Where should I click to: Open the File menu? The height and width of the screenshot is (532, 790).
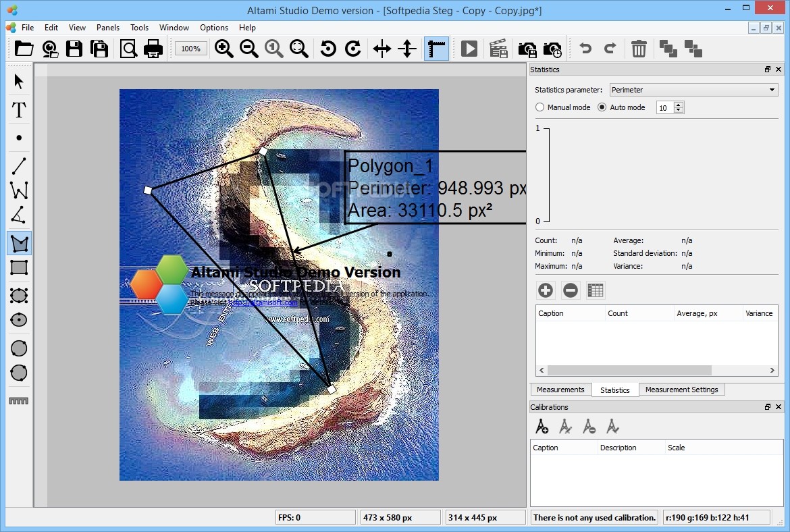(x=28, y=27)
